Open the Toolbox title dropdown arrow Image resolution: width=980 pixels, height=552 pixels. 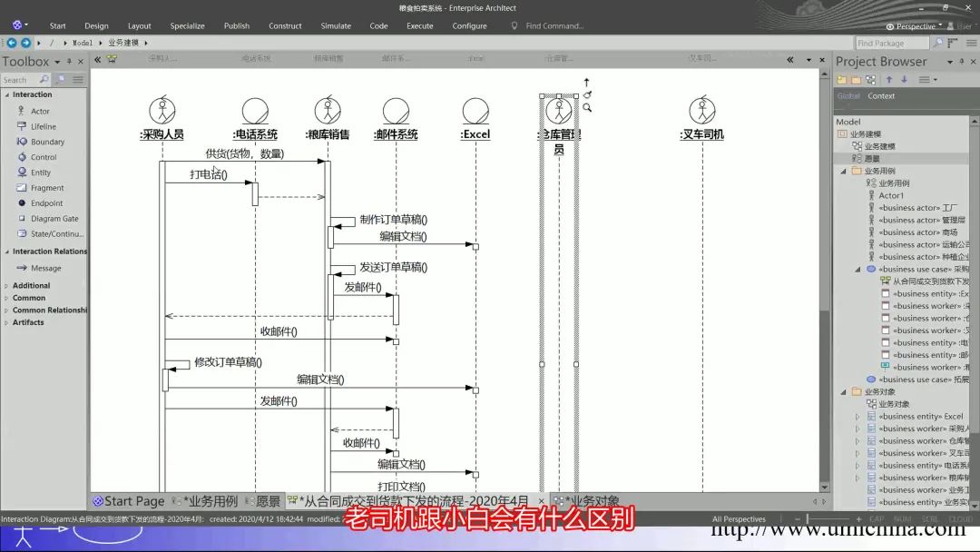pyautogui.click(x=57, y=62)
